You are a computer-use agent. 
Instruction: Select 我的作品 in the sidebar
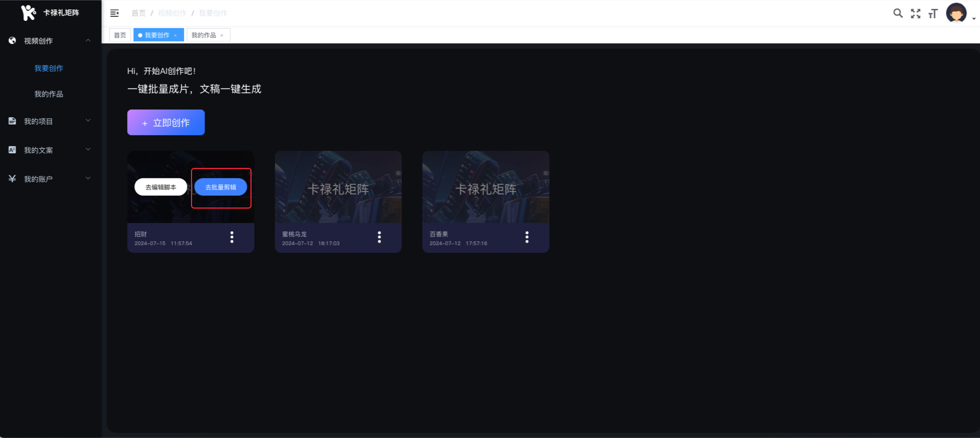(x=49, y=94)
